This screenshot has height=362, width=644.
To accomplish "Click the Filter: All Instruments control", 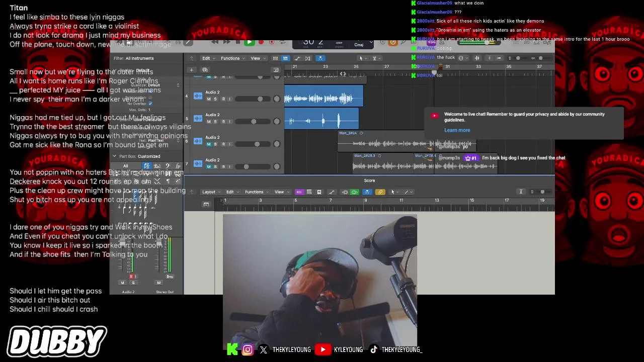I will (x=134, y=58).
